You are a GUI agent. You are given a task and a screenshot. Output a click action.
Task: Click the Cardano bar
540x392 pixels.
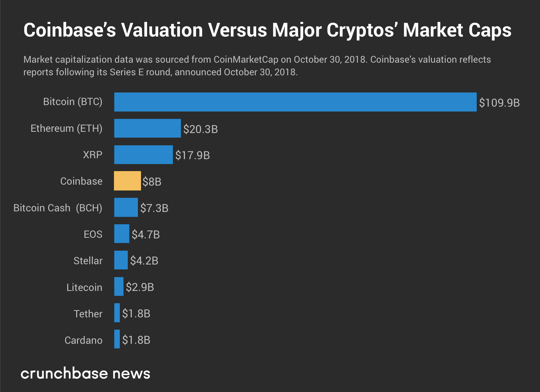tap(117, 339)
